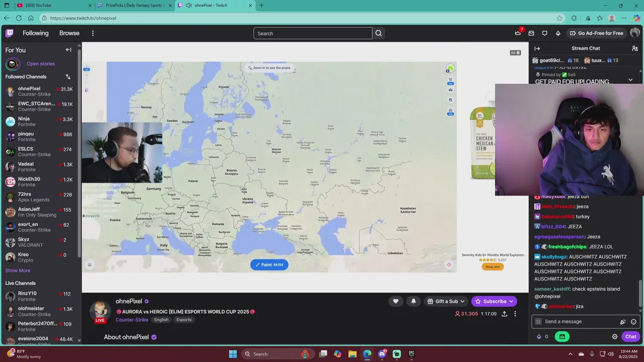644x362 pixels.
Task: Open the chat community users list icon
Action: (635, 48)
